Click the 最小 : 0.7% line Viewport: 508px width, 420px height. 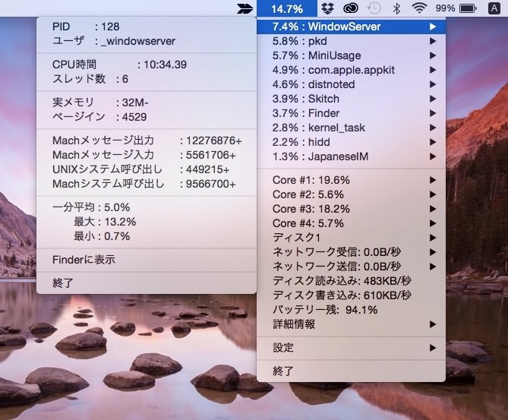147,236
